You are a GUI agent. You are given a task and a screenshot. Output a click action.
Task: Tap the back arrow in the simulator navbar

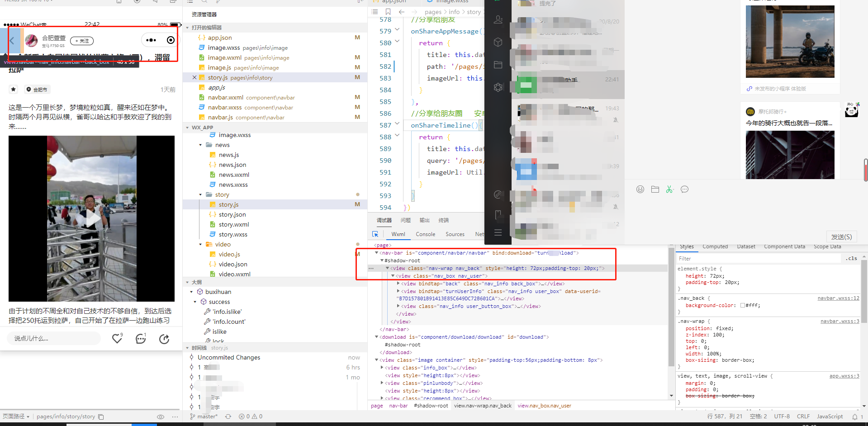point(12,41)
